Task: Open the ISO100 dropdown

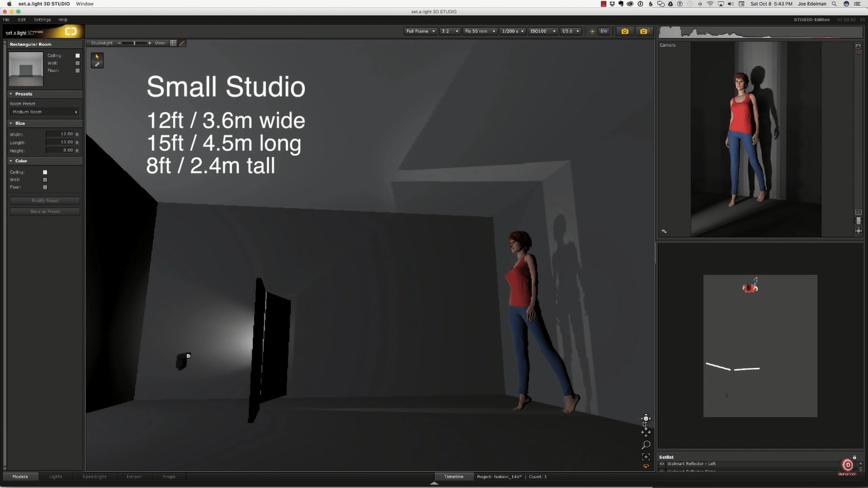Action: pyautogui.click(x=543, y=31)
